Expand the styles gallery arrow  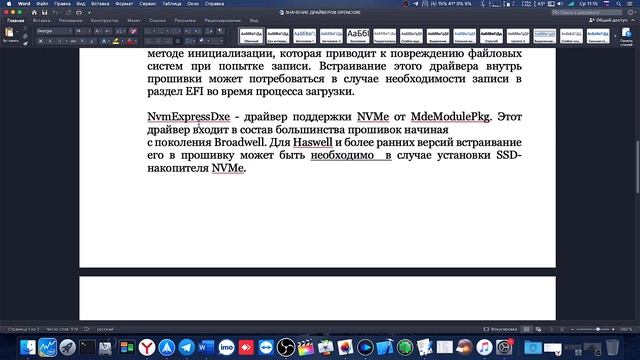coord(615,36)
